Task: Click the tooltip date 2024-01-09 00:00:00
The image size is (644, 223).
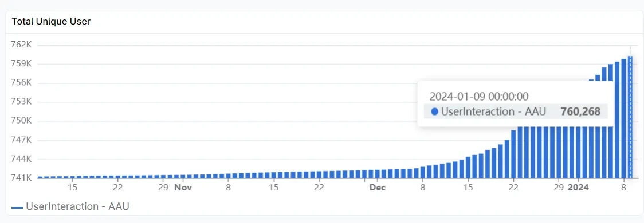Action: pyautogui.click(x=479, y=97)
